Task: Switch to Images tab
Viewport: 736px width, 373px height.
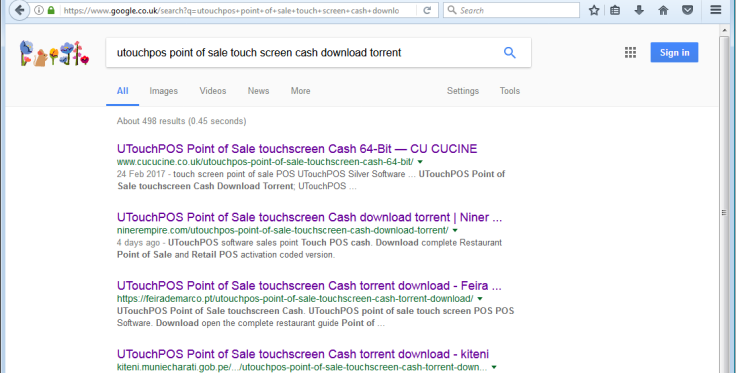Action: click(x=163, y=91)
